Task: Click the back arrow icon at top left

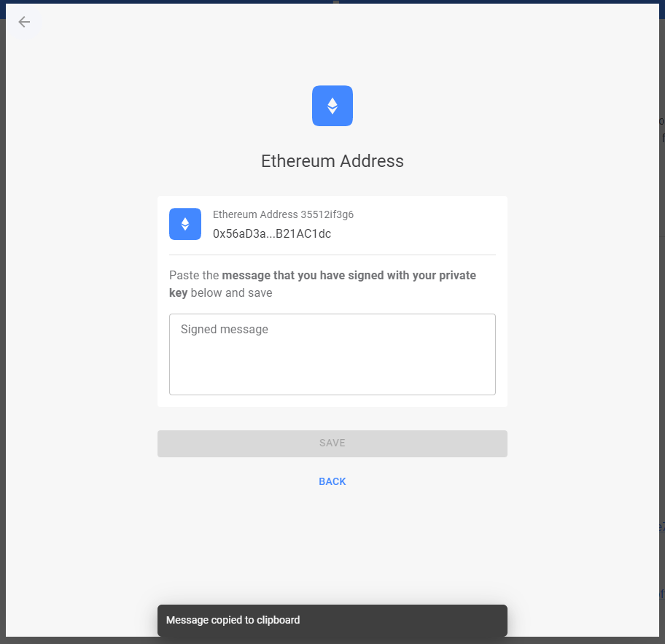Action: pyautogui.click(x=24, y=22)
